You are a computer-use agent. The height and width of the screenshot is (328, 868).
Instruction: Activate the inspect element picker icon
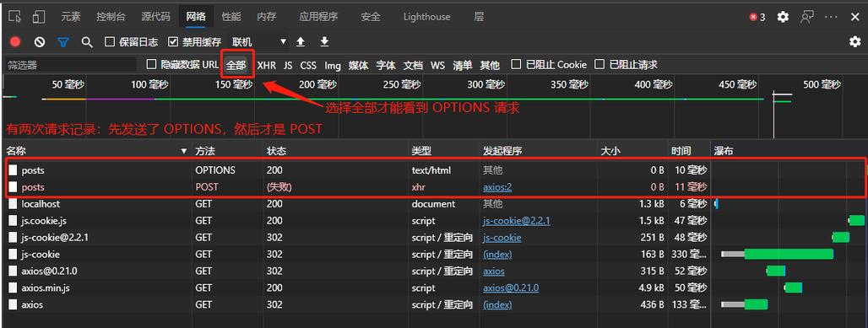coord(15,17)
